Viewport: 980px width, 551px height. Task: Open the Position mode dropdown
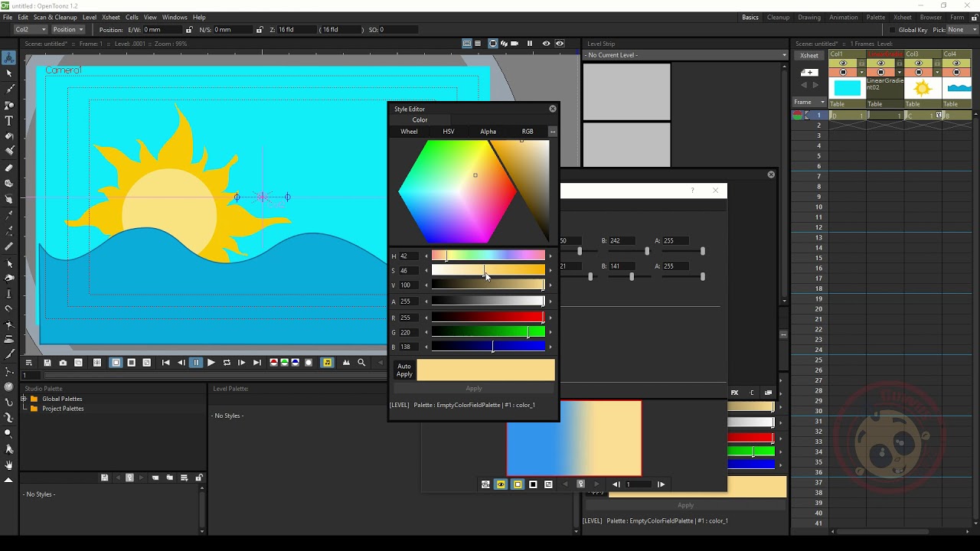point(68,30)
